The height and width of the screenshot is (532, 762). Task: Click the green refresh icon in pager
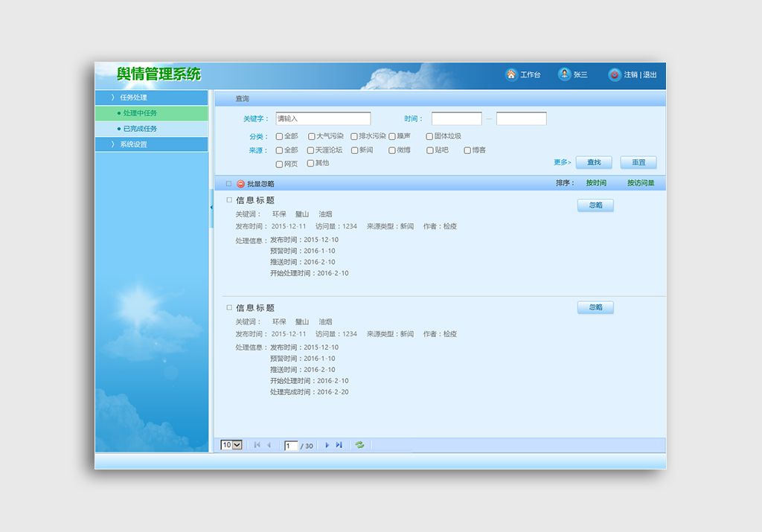click(x=359, y=445)
